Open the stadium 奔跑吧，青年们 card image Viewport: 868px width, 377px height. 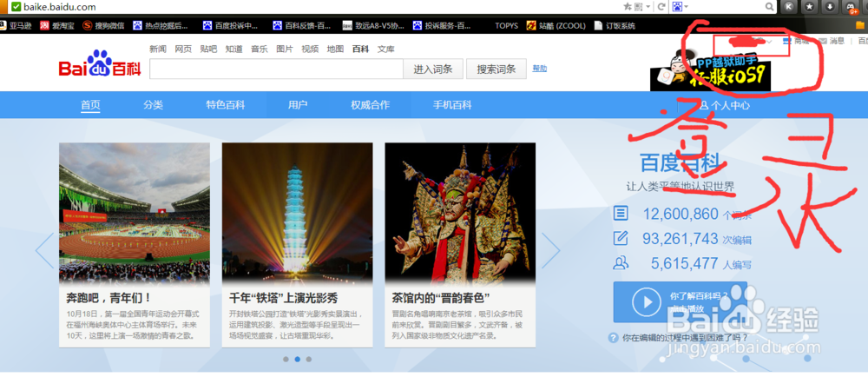(135, 213)
